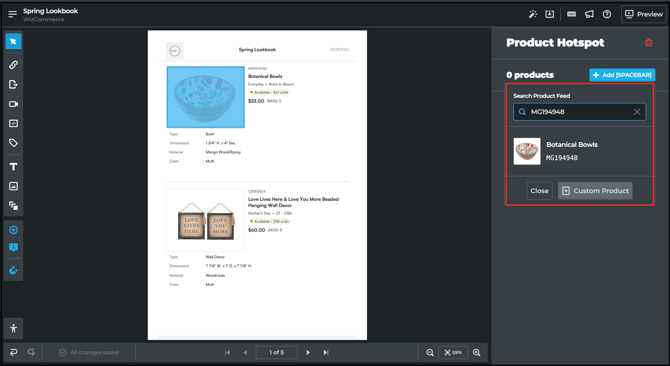Click the '$60.00' price text

tap(256, 230)
